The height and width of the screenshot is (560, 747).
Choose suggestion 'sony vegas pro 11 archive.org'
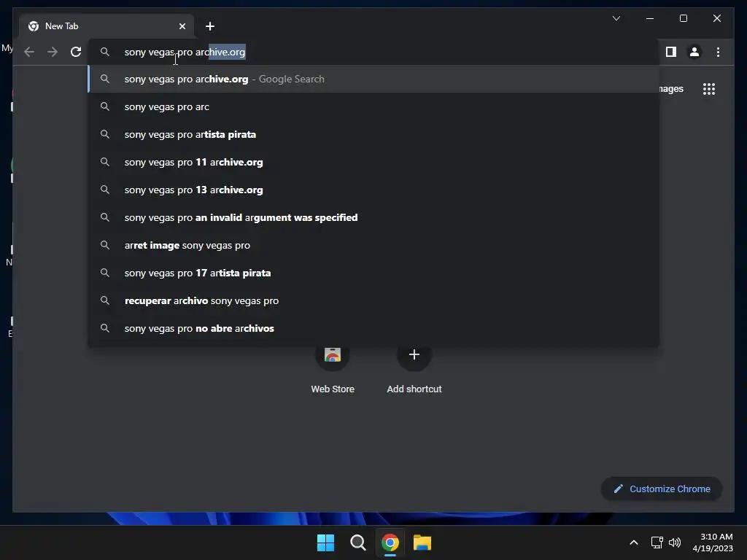(x=374, y=162)
